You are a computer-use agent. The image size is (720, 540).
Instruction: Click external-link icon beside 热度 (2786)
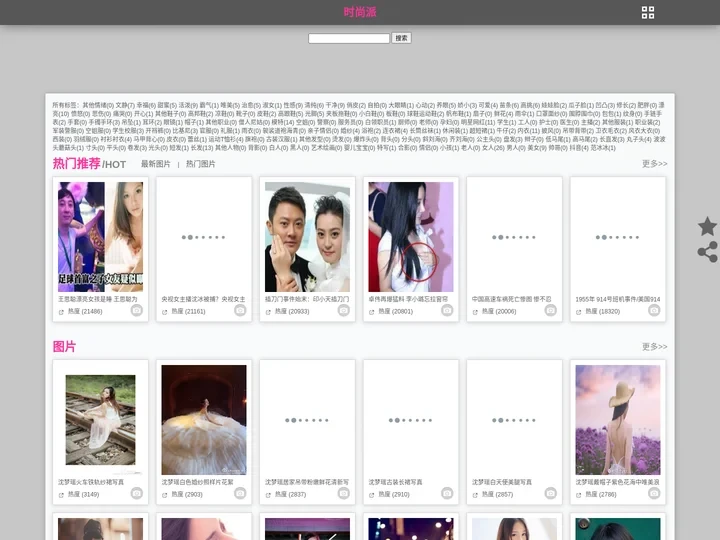coord(579,495)
